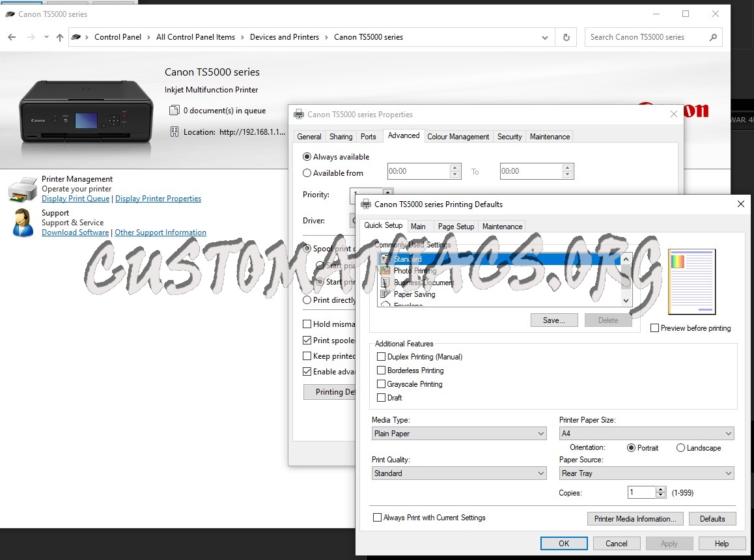Click the search magnifier icon
This screenshot has width=754, height=560.
(712, 37)
